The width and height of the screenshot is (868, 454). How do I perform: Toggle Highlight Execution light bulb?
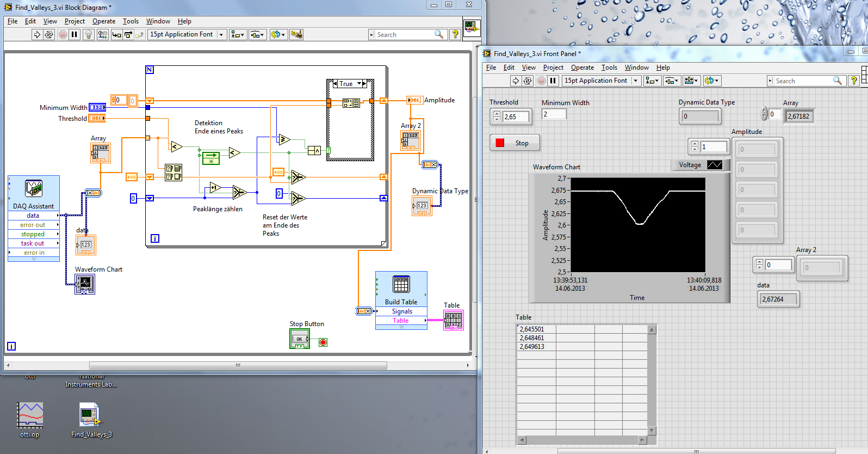88,34
